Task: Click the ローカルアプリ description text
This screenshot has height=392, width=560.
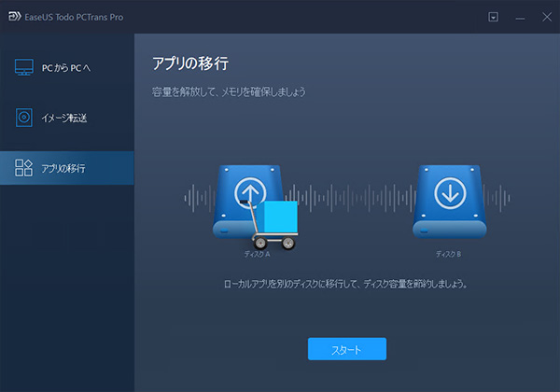Action: tap(345, 284)
